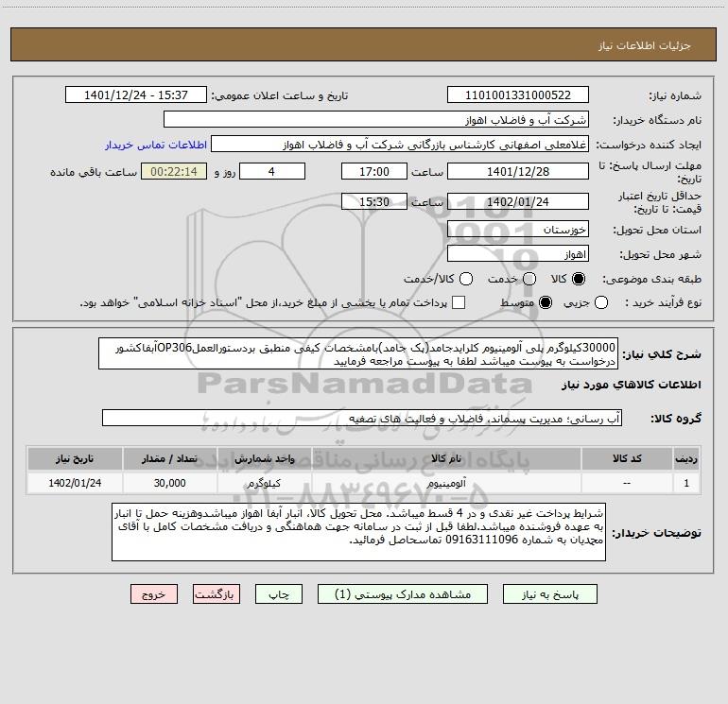This screenshot has width=728, height=704.
Task: Click the تاریخ نیاز column header
Action: [x=75, y=458]
